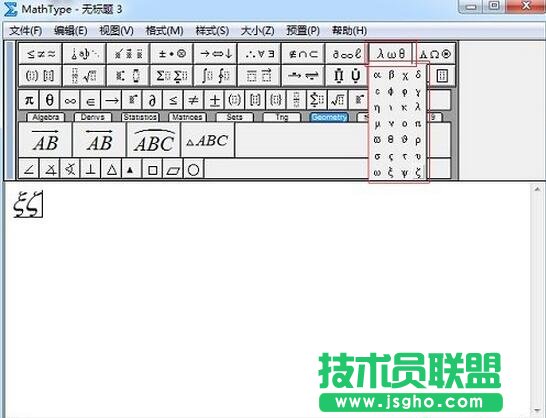Open the 样式(S) menu
The height and width of the screenshot is (418, 546).
click(x=212, y=31)
